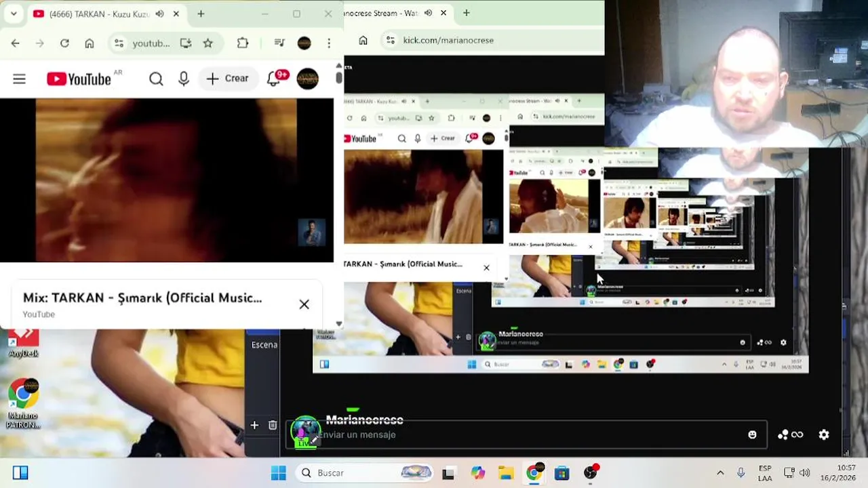Open the YouTube account avatar in the largest page
Viewport: 868px width, 488px height.
[x=307, y=79]
